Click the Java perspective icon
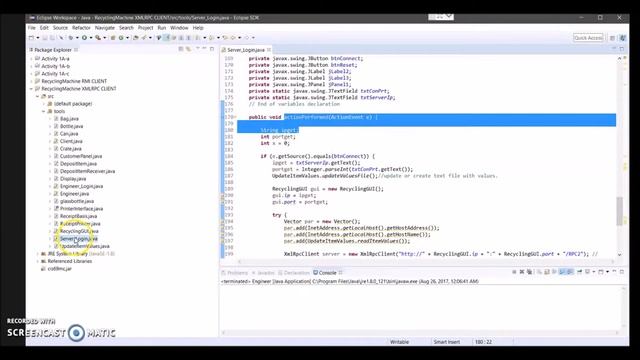 coord(622,38)
